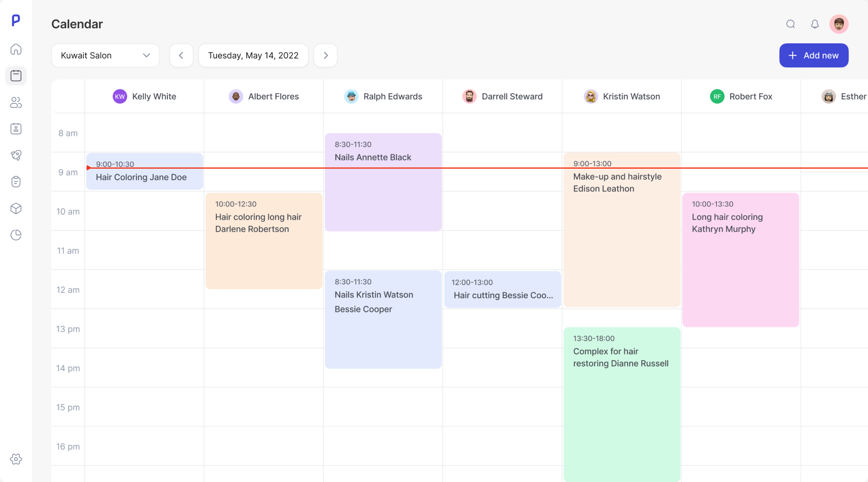Viewport: 868px width, 482px height.
Task: Select the Calendar icon in sidebar
Action: coord(16,76)
